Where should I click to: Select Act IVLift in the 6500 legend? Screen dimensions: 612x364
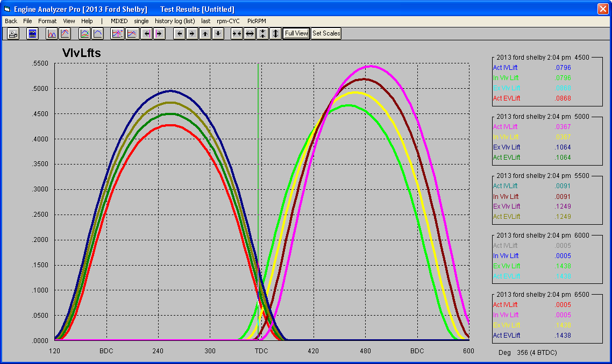click(505, 305)
